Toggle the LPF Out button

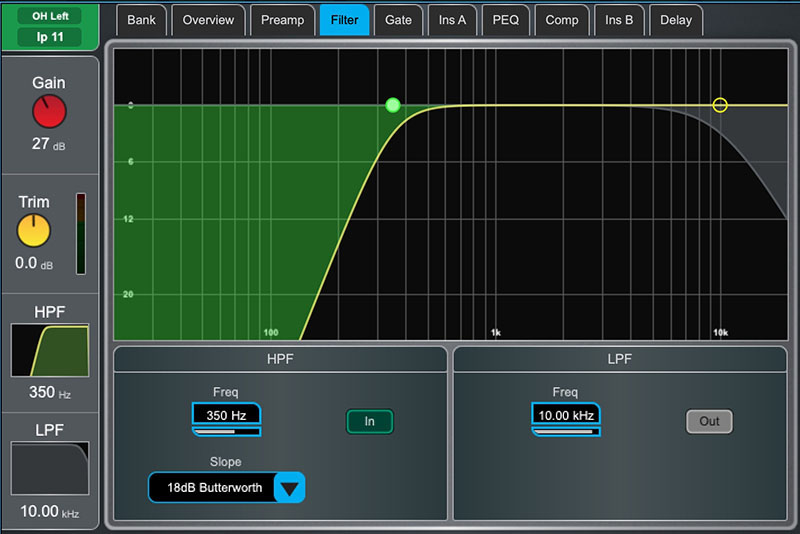(709, 421)
